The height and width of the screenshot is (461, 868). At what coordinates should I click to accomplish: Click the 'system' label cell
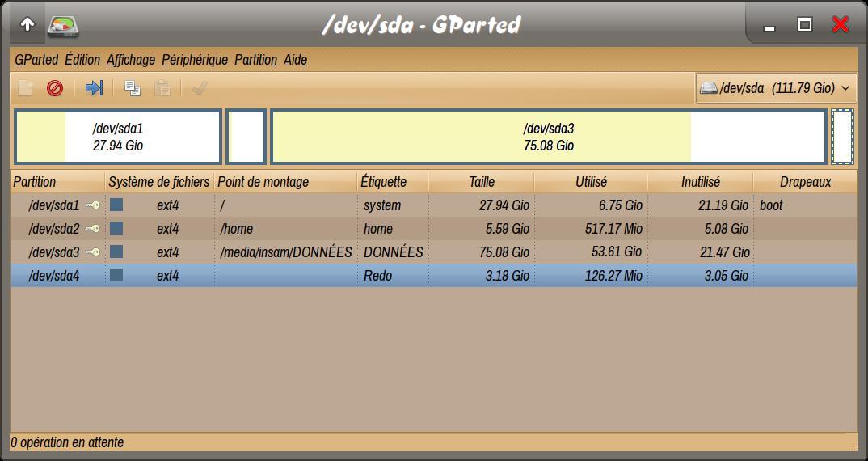[382, 205]
